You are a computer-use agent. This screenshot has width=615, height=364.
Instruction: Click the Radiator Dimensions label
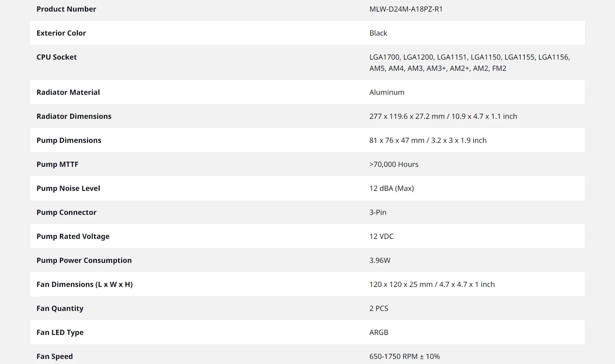74,116
